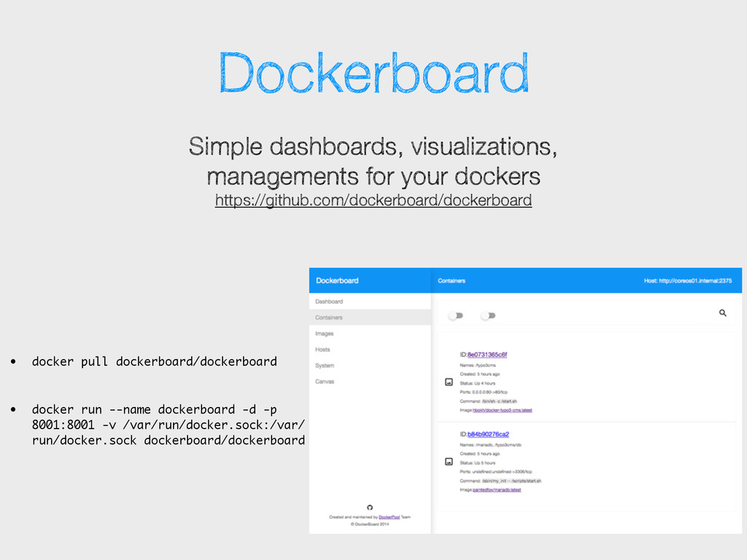This screenshot has height=560, width=747.
Task: Click the 'Ports: 0.0.0.0:80->80/tcp' line
Action: (x=484, y=392)
